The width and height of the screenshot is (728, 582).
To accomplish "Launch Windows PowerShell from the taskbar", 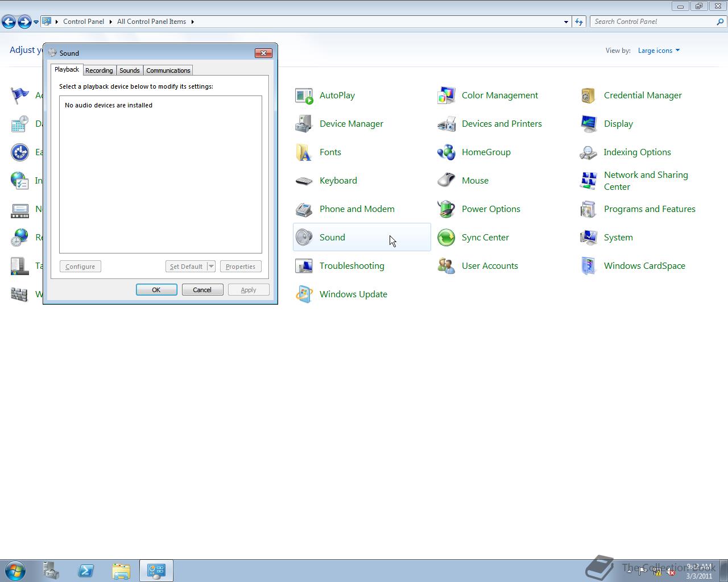I will (86, 571).
